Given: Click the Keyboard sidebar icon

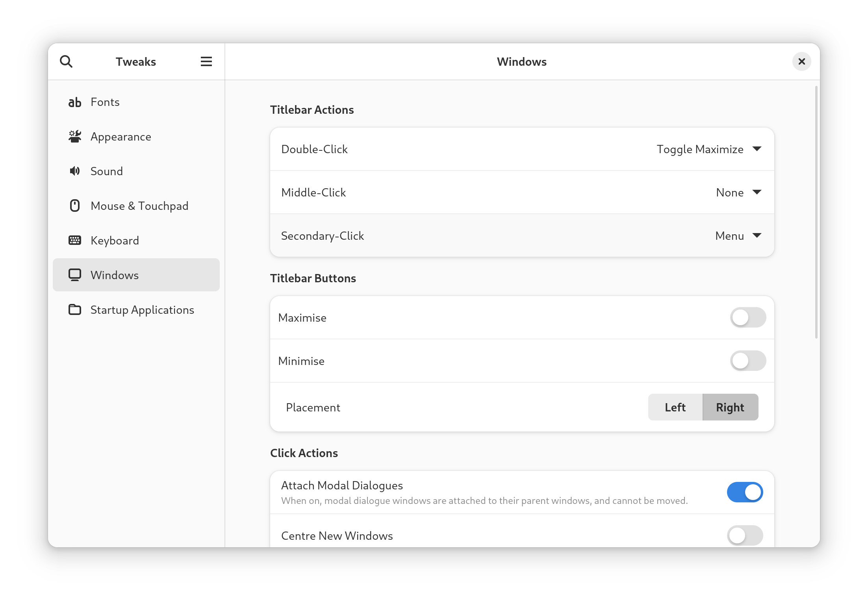Looking at the screenshot, I should point(75,240).
